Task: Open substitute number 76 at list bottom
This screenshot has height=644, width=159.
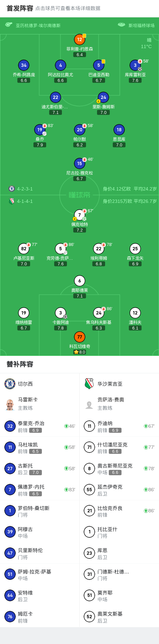Action: 40,617
